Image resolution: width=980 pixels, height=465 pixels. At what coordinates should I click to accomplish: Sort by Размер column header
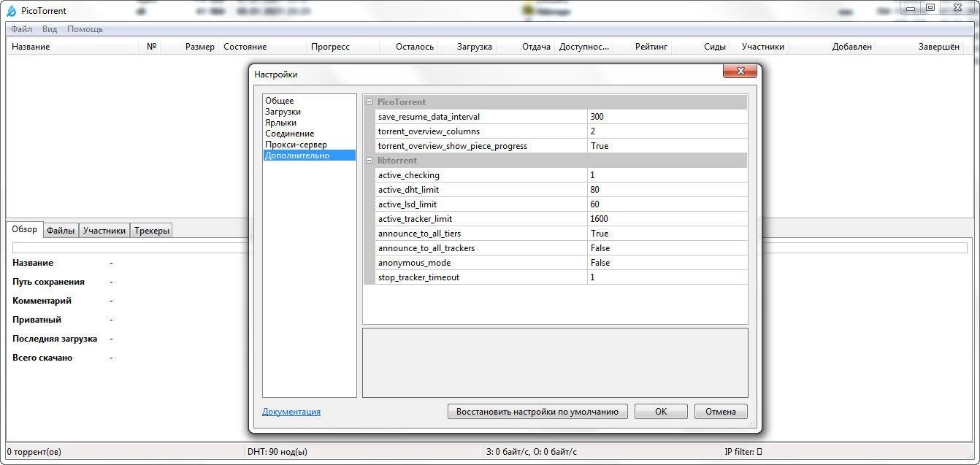[190, 47]
